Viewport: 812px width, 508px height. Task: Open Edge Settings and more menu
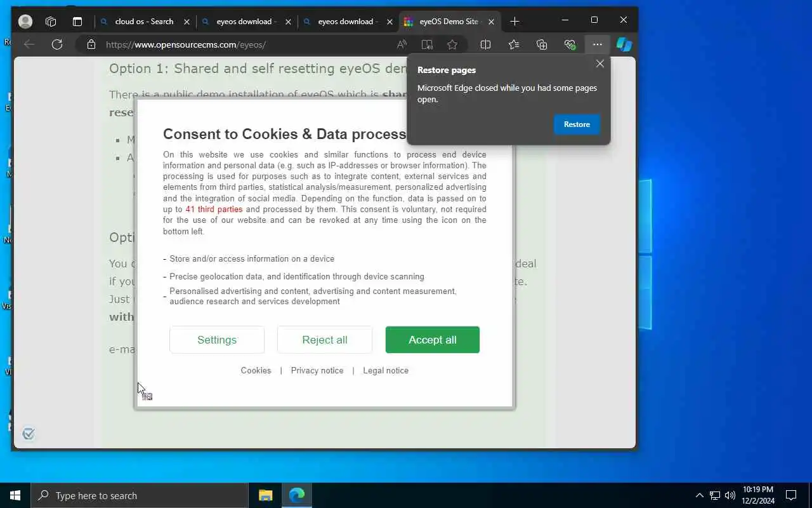(x=598, y=44)
